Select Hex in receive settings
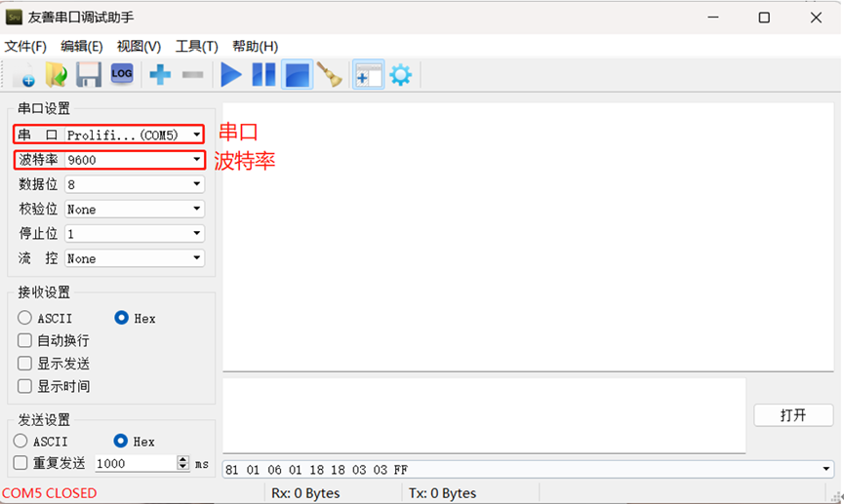 pyautogui.click(x=122, y=318)
